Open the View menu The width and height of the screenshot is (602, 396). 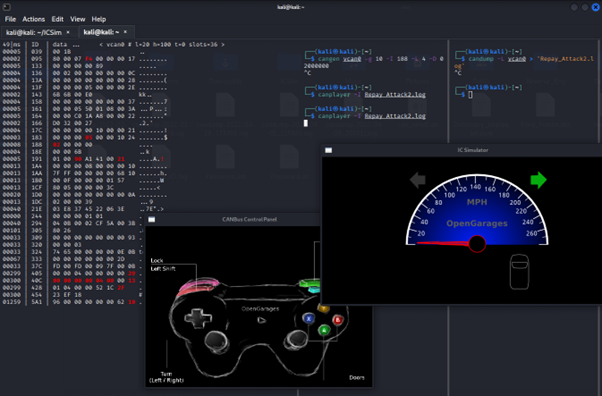[x=78, y=19]
